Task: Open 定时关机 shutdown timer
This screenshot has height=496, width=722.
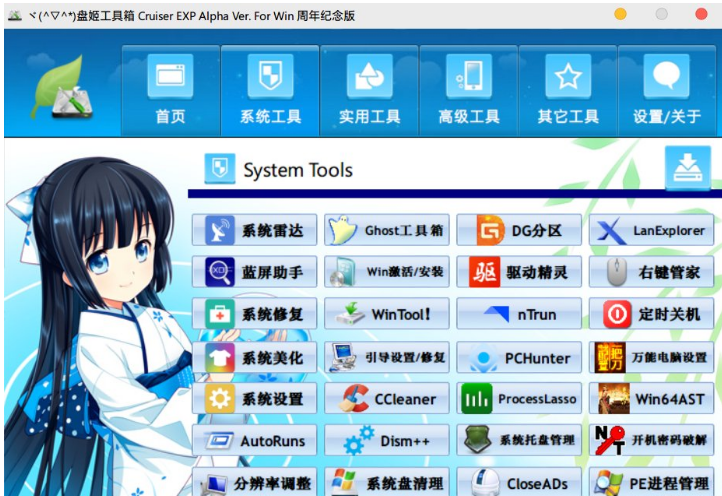Action: 651,314
